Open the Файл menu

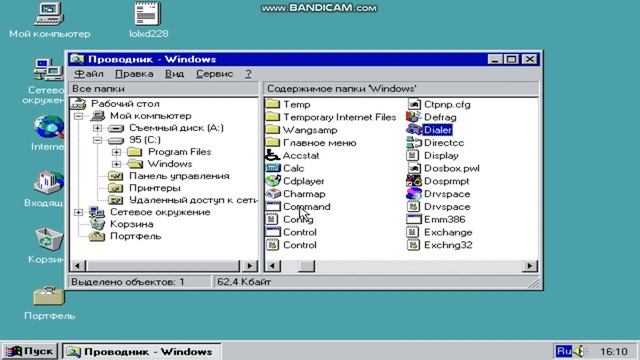(x=89, y=74)
